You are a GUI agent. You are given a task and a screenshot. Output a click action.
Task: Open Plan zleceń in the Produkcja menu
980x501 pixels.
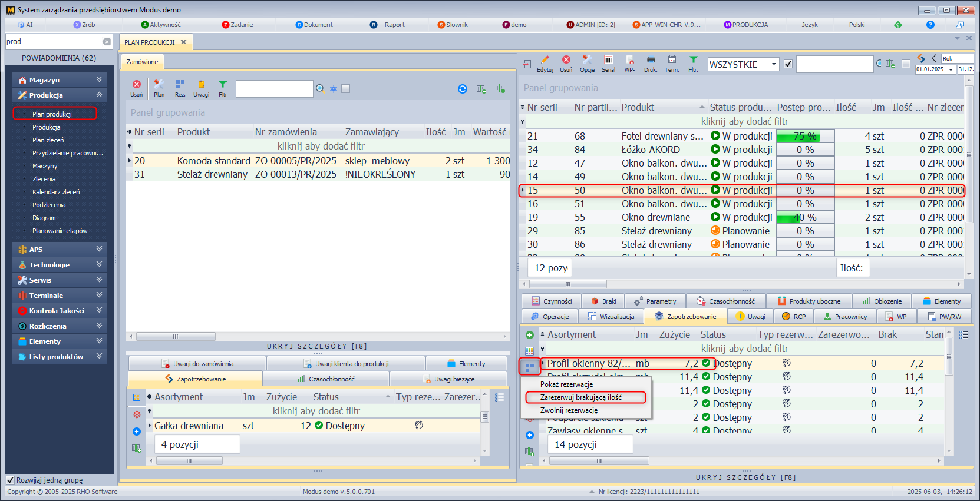coord(48,140)
